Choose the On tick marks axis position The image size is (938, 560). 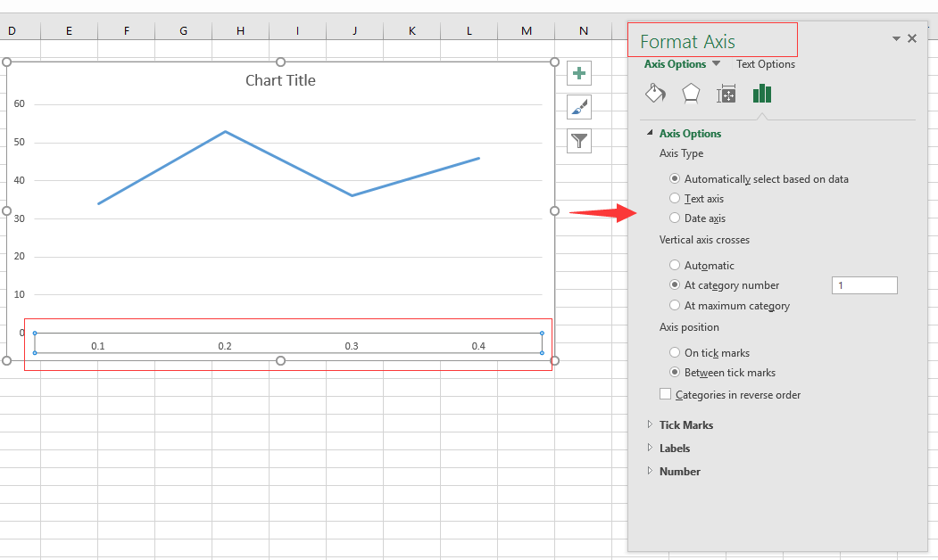tap(675, 353)
